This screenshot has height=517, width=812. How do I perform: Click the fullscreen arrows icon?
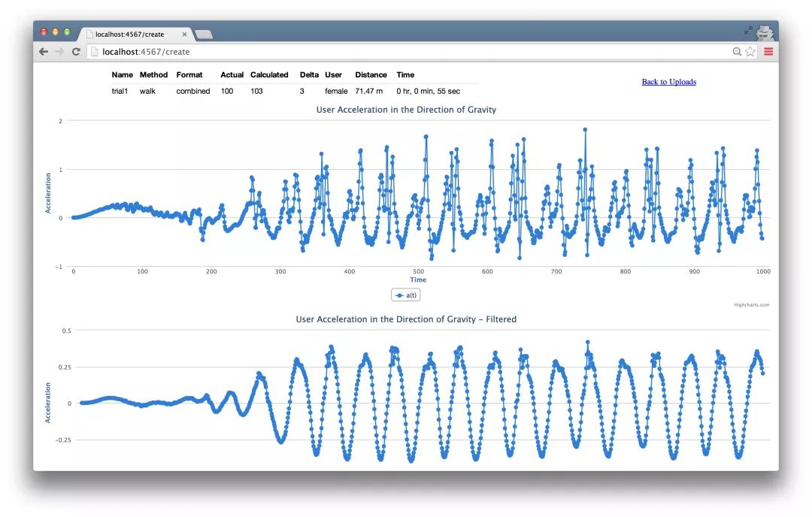click(x=748, y=31)
